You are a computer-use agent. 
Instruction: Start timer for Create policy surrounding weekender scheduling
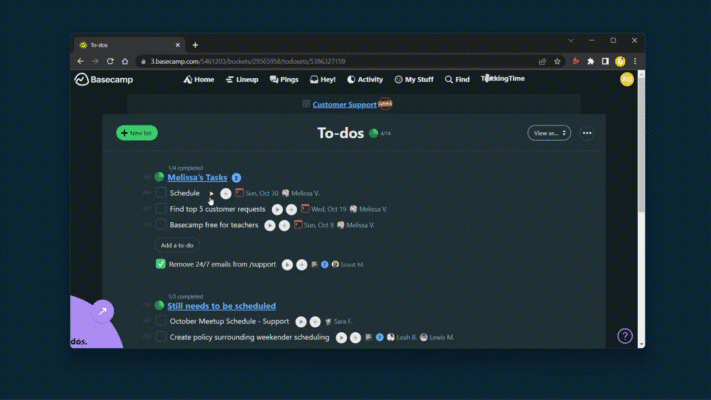pyautogui.click(x=341, y=337)
